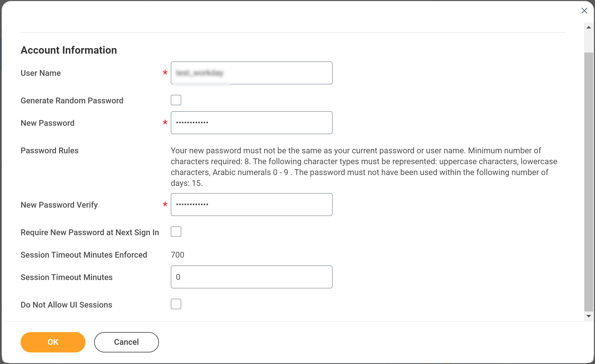Screen dimensions: 595x364
Task: Select the New Password Verify field
Action: [251, 204]
